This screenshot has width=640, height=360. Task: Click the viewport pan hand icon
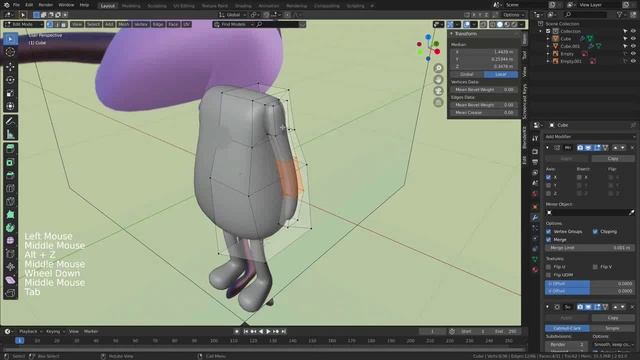438,80
